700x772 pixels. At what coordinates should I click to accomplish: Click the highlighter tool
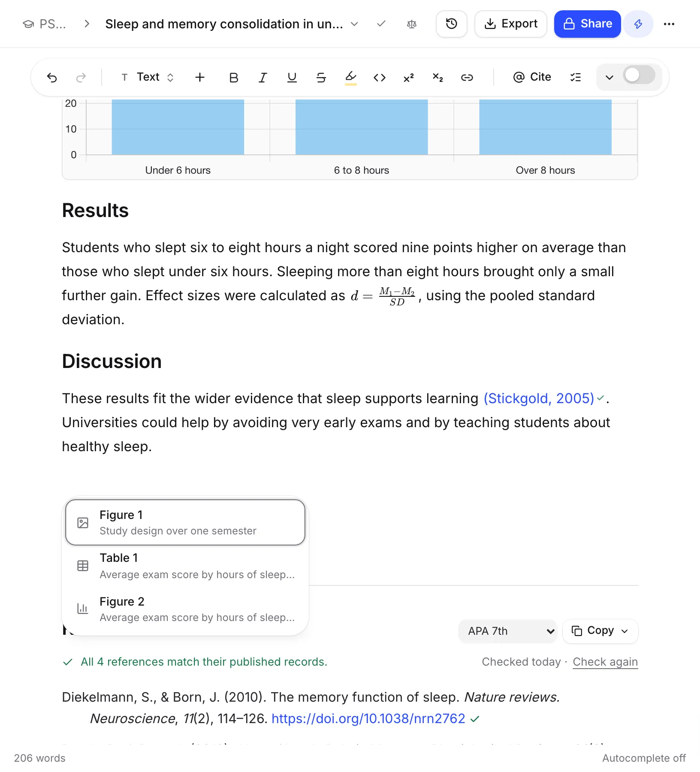pyautogui.click(x=350, y=78)
